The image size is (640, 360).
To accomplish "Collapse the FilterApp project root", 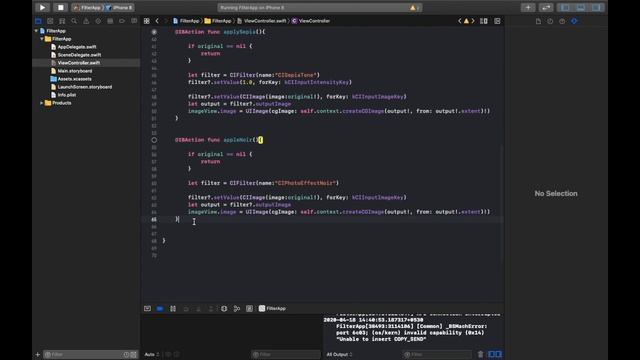I will coord(36,31).
